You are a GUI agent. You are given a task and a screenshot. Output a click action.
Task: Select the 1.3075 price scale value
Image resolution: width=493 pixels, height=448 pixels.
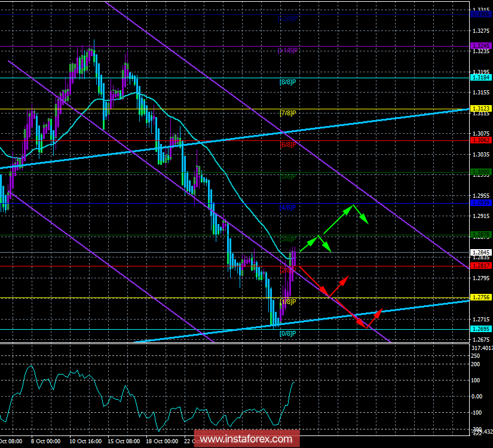click(481, 134)
